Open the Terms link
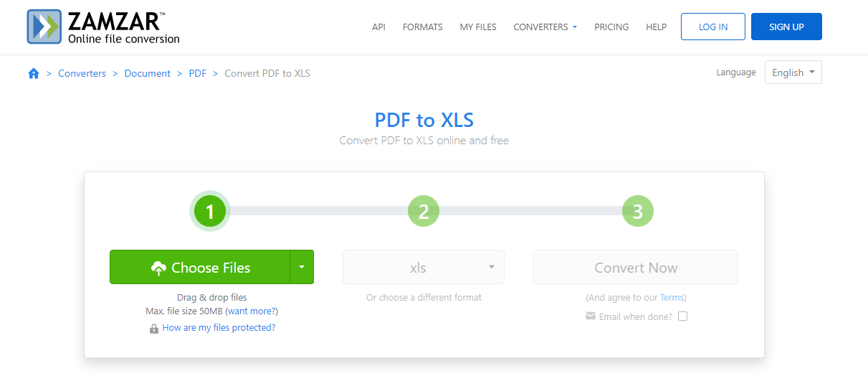This screenshot has width=868, height=376. tap(672, 298)
